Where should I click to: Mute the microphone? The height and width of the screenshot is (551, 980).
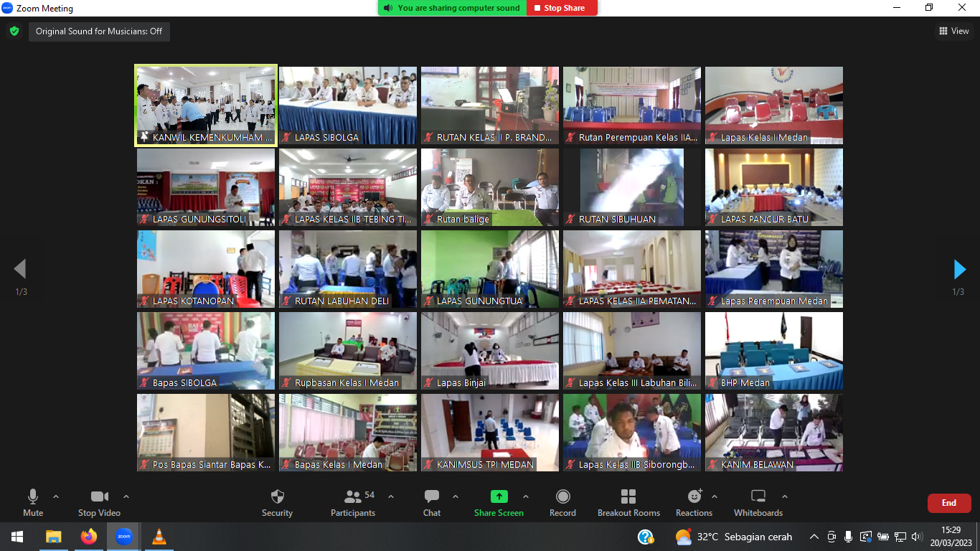coord(33,497)
